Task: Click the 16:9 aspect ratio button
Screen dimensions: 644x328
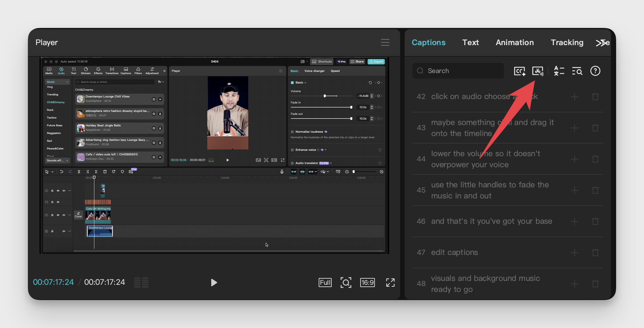Action: click(367, 283)
